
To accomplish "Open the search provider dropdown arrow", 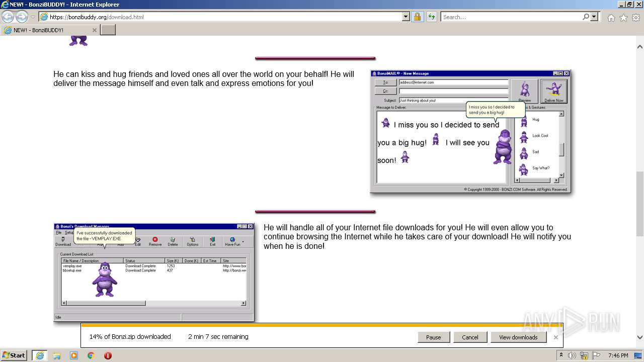I will click(594, 17).
